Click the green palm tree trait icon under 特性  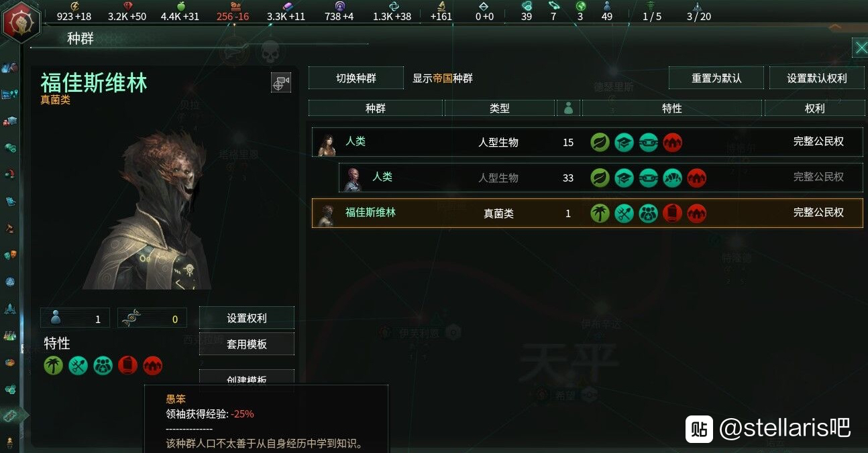(54, 365)
